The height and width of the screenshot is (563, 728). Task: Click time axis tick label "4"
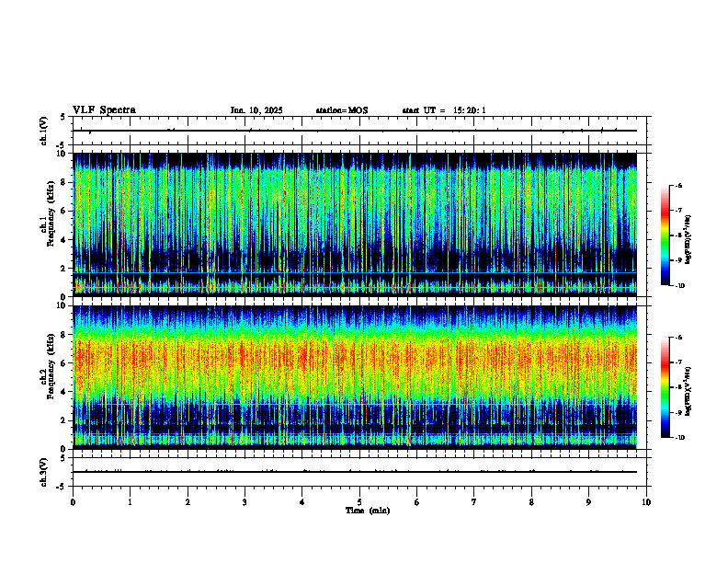(x=302, y=502)
